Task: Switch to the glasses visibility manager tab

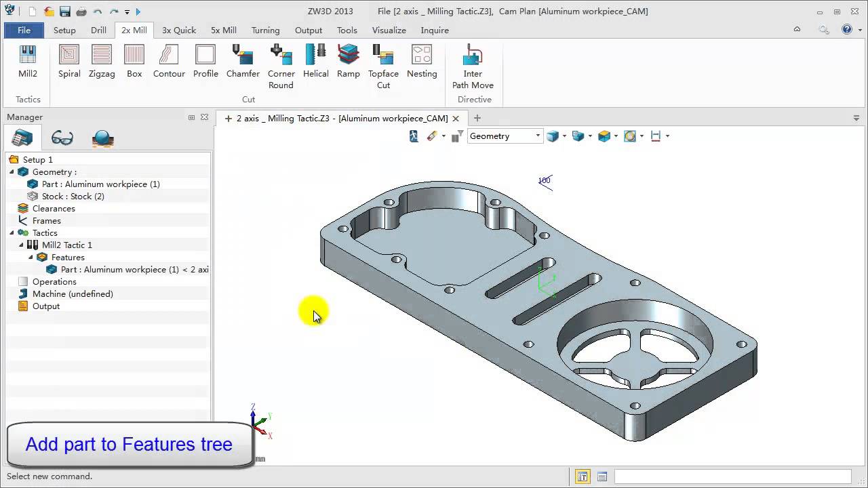Action: [x=62, y=138]
